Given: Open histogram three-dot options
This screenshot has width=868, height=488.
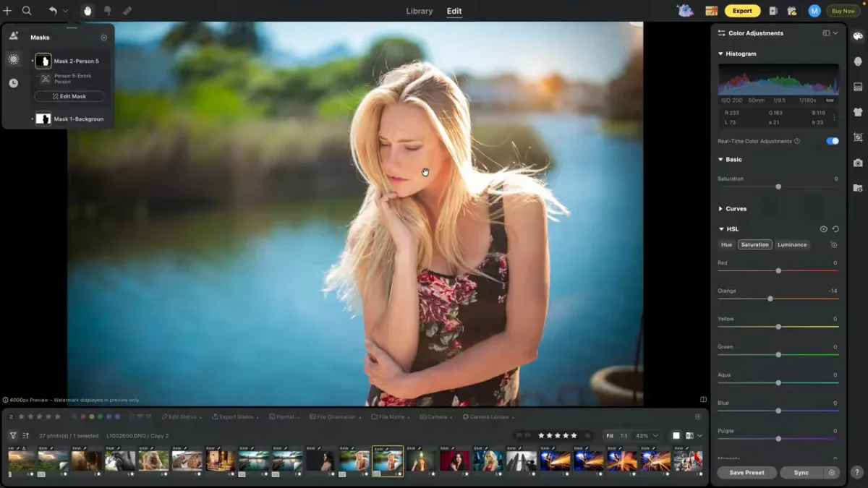Looking at the screenshot, I should [x=834, y=117].
